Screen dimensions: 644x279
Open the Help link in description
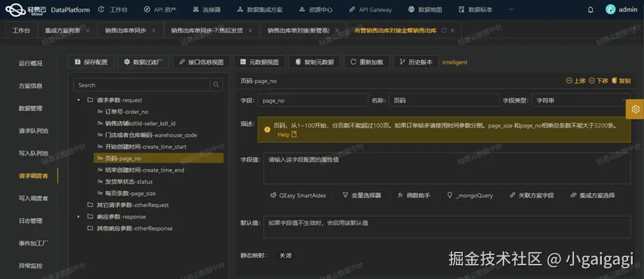[x=284, y=134]
